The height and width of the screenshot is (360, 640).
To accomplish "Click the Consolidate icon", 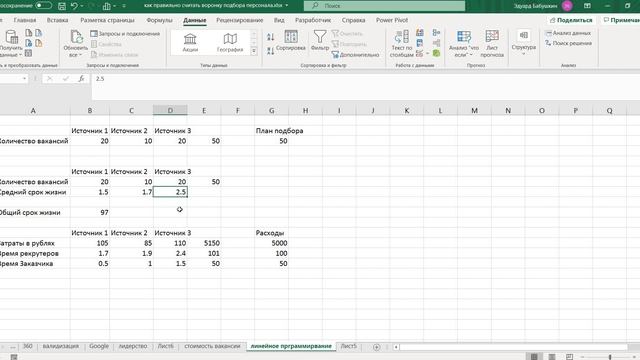I will pos(436,33).
